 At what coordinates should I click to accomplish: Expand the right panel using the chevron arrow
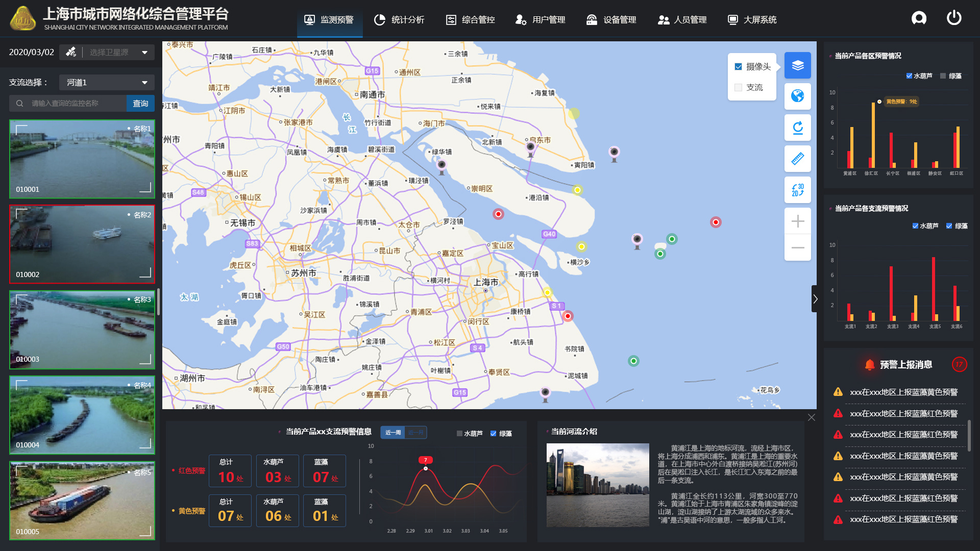click(815, 298)
